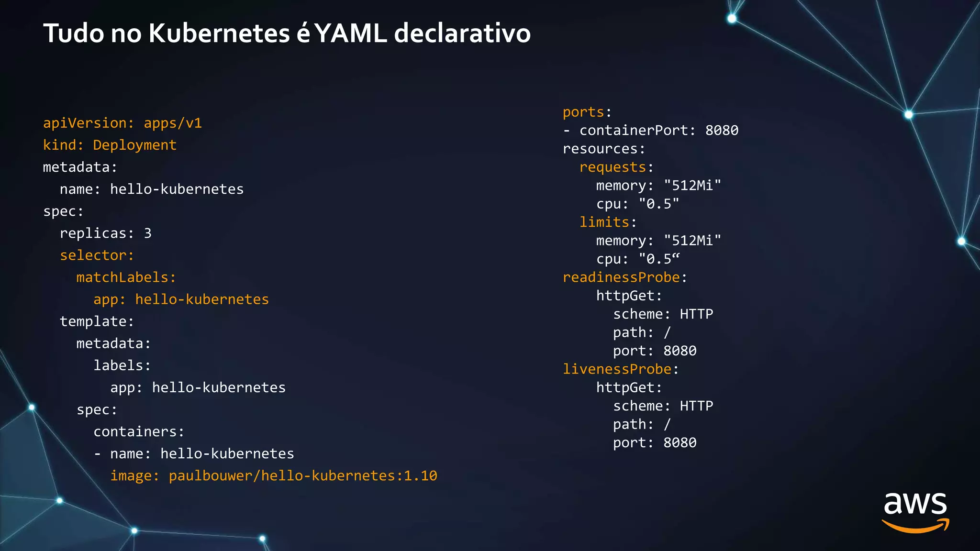The height and width of the screenshot is (551, 980).
Task: Click the orange 'readinessProbe:' line
Action: (625, 277)
